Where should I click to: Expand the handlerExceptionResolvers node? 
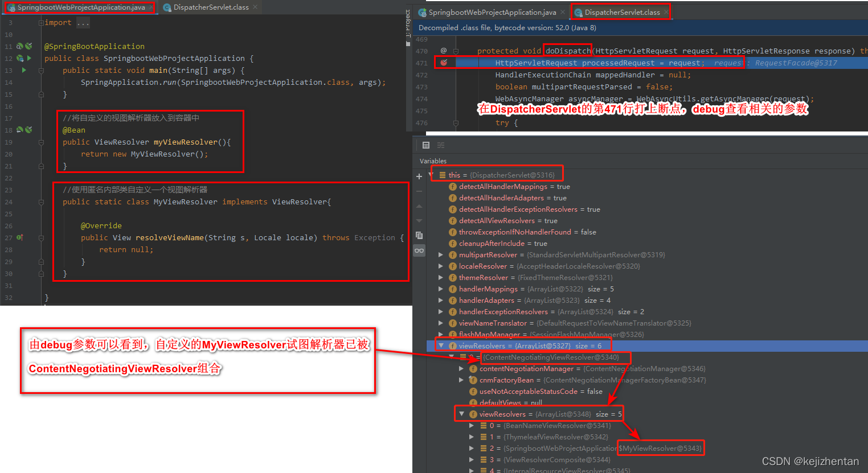tap(441, 312)
